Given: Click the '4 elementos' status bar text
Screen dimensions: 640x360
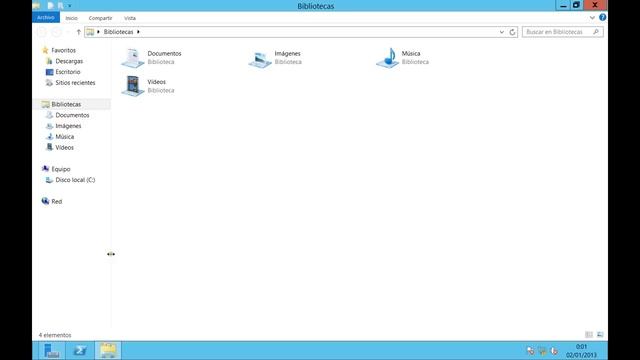Looking at the screenshot, I should click(x=55, y=335).
